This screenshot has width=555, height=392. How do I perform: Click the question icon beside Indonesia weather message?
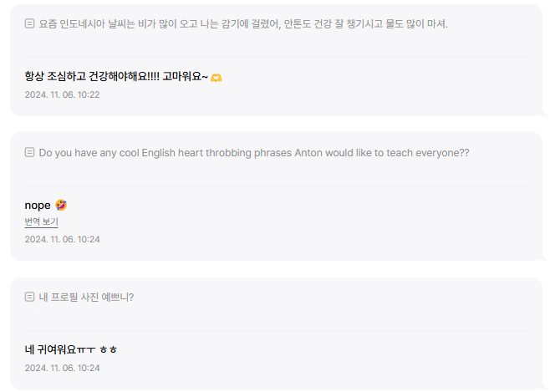[x=30, y=24]
